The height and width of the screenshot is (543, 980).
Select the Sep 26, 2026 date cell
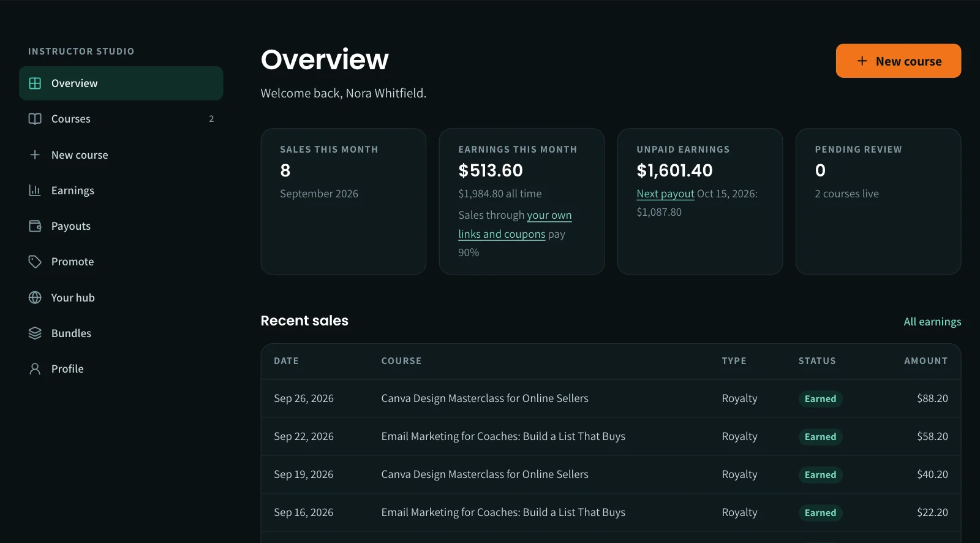[x=304, y=398]
